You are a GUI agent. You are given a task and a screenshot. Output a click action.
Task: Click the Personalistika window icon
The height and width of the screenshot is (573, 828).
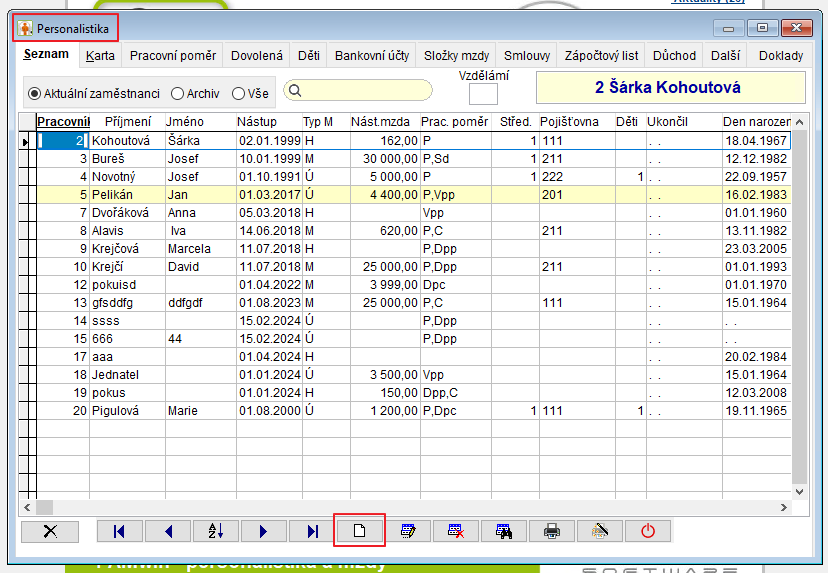(25, 29)
